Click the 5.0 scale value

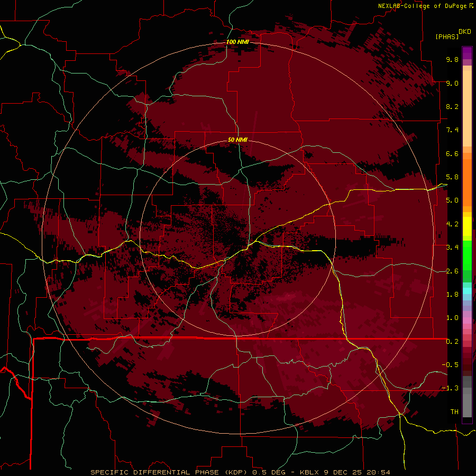coord(452,200)
